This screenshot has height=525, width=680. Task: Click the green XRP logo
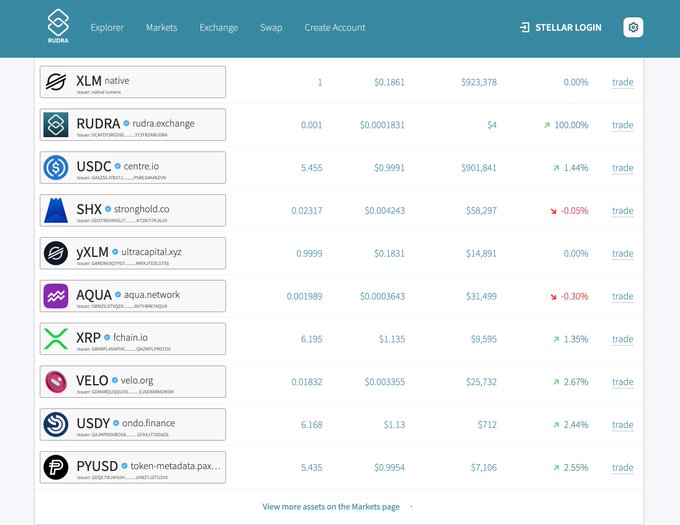(56, 339)
